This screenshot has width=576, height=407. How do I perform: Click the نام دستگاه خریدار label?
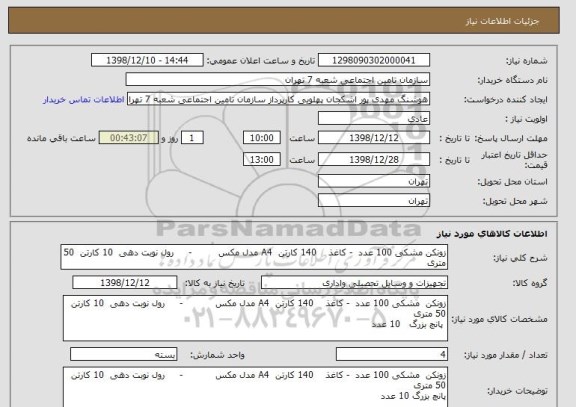pyautogui.click(x=513, y=80)
